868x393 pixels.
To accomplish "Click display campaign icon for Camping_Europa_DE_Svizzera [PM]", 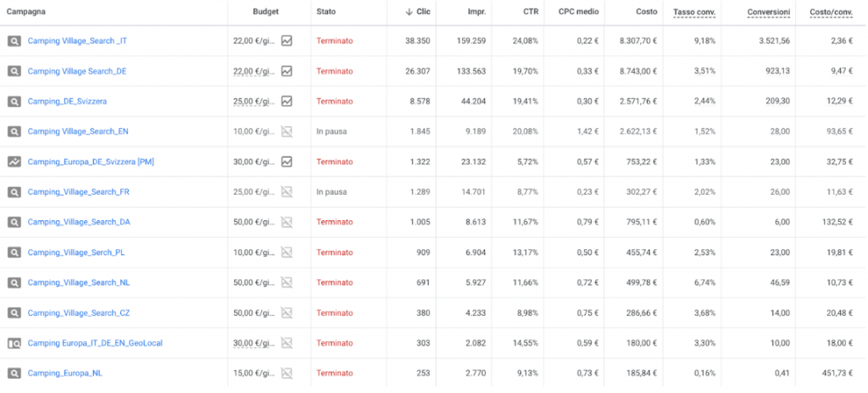I will 14,162.
